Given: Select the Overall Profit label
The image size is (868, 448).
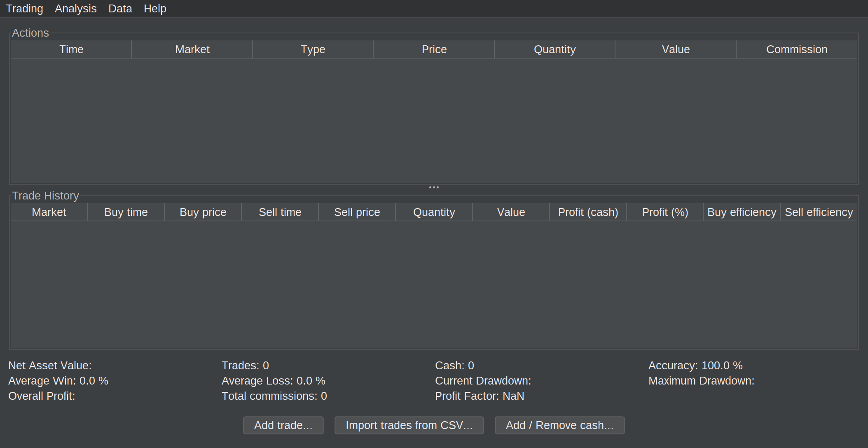Looking at the screenshot, I should (x=42, y=396).
